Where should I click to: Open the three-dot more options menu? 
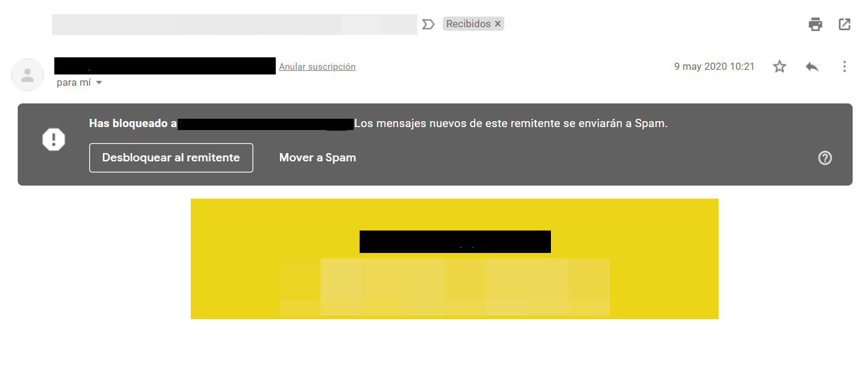(844, 67)
